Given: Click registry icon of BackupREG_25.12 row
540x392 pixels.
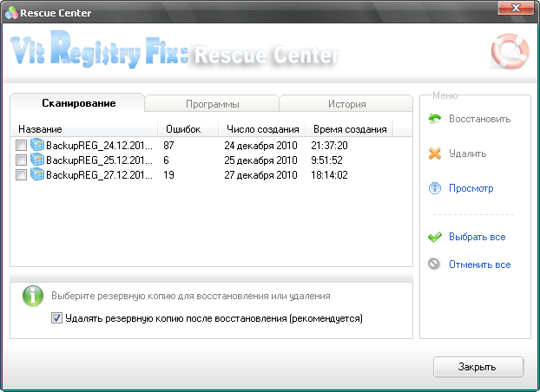Looking at the screenshot, I should (x=37, y=160).
